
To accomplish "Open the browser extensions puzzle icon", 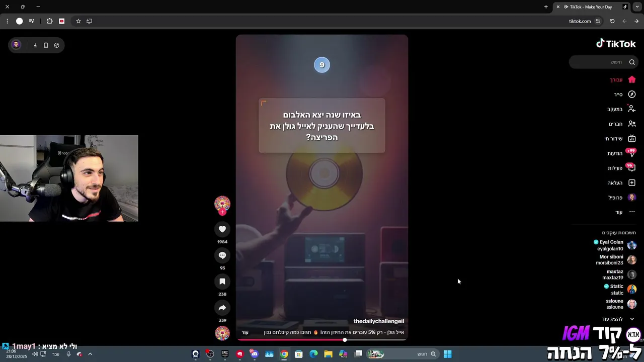I will (x=49, y=21).
